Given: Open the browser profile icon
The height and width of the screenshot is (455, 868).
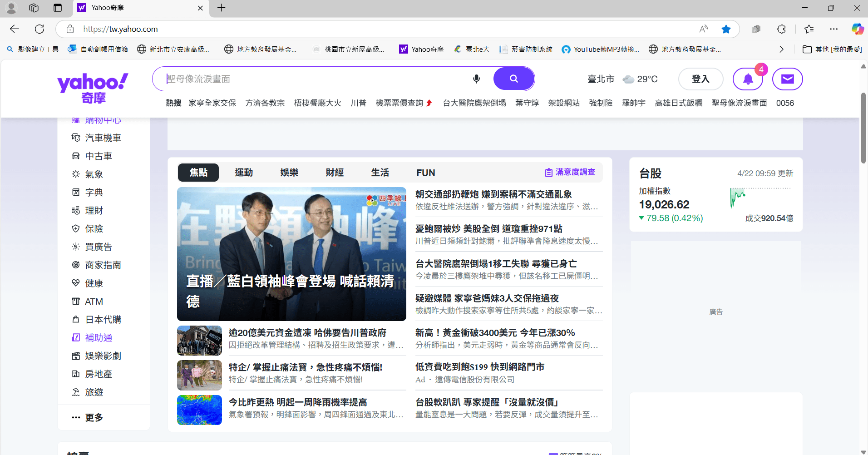Looking at the screenshot, I should point(11,8).
